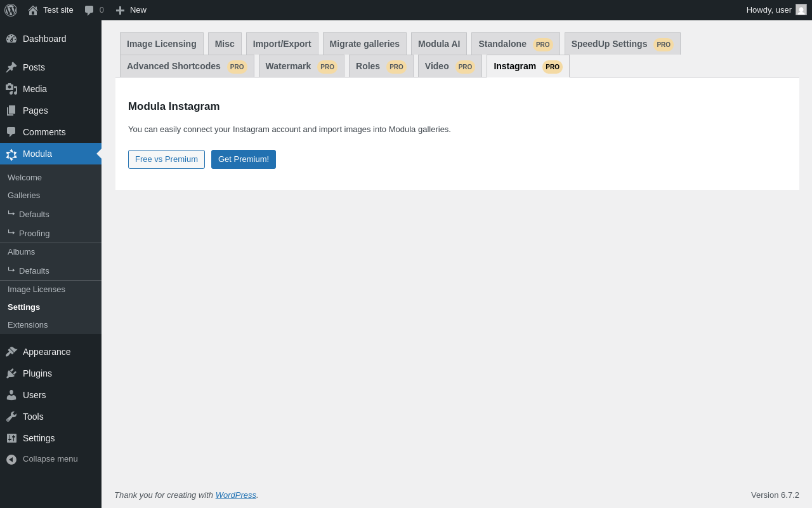This screenshot has width=812, height=508.
Task: Click the user avatar next to Howdy
Action: (801, 10)
